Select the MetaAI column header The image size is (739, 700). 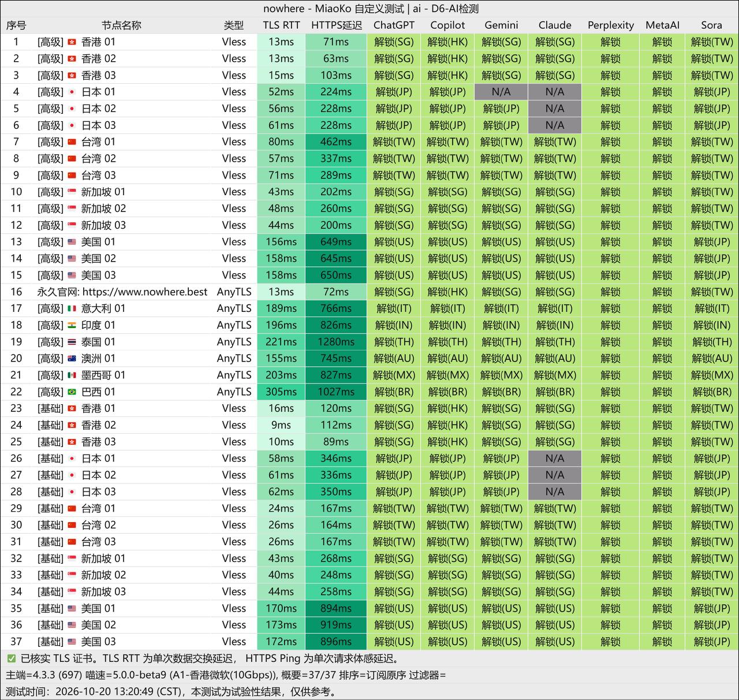pos(662,25)
